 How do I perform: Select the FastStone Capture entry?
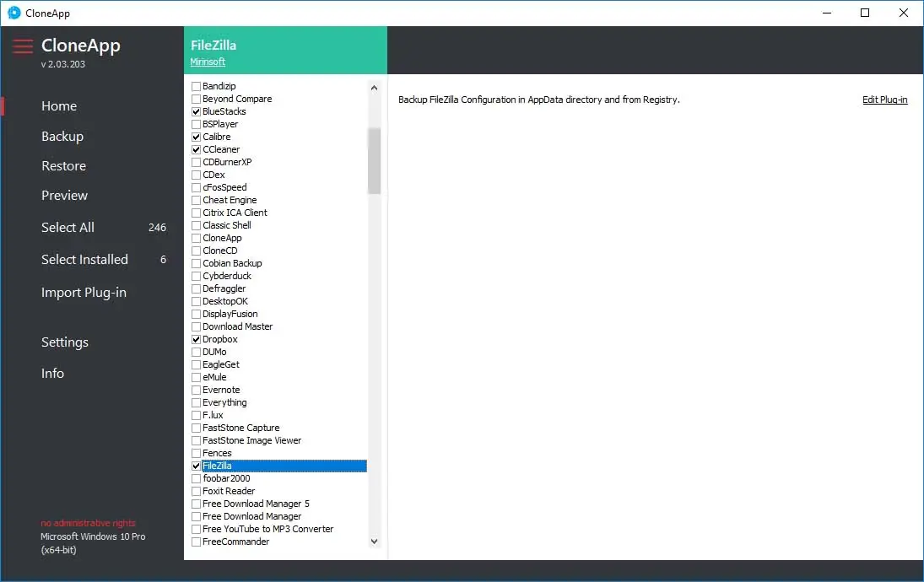point(241,428)
